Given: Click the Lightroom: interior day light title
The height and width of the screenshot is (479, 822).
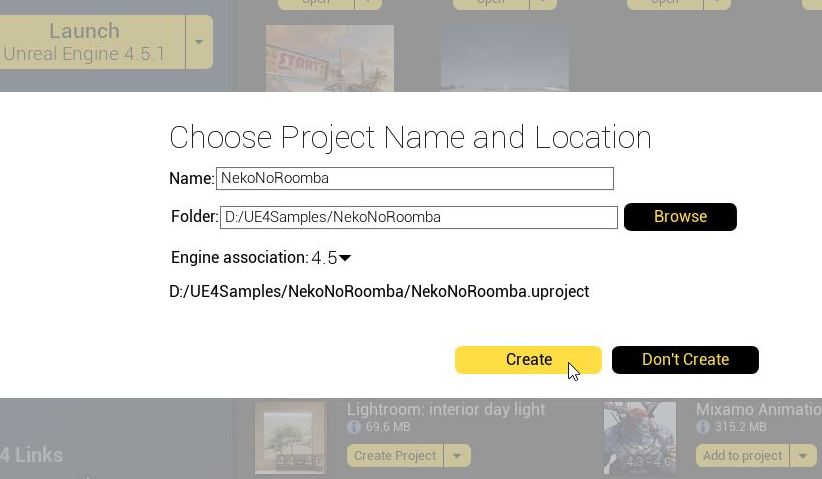Looking at the screenshot, I should (446, 409).
